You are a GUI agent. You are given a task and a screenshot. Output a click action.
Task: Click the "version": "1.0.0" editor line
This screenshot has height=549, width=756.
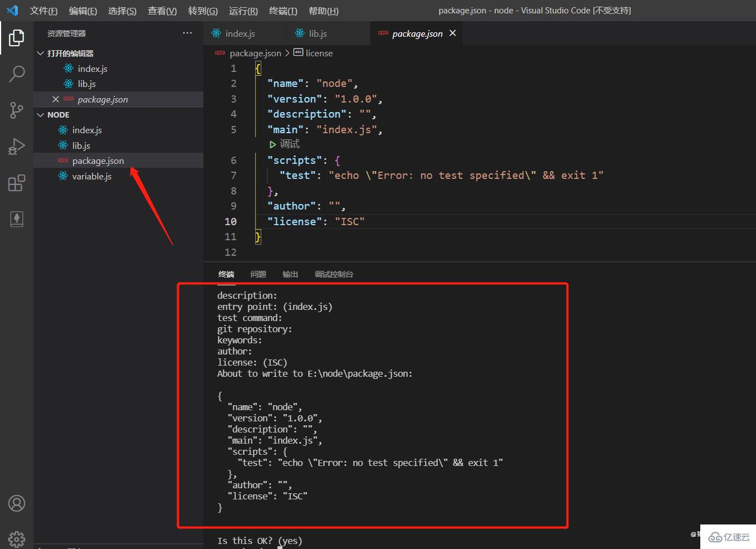(x=325, y=99)
